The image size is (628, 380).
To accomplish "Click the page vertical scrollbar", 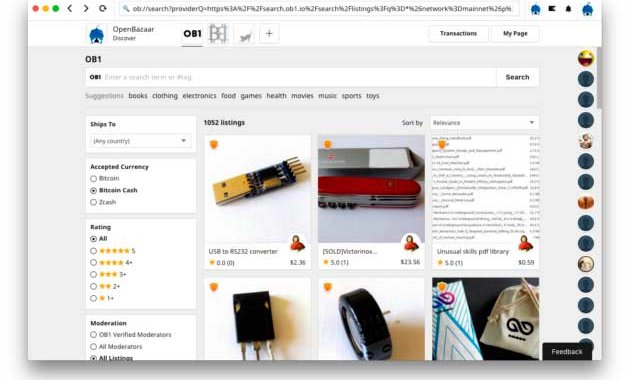I will (599, 78).
